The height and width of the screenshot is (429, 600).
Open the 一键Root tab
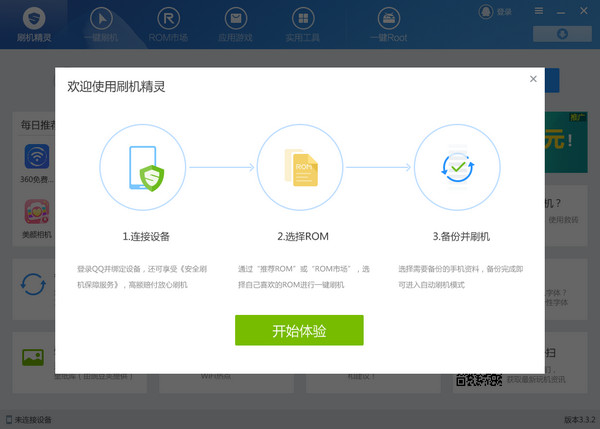(x=388, y=25)
